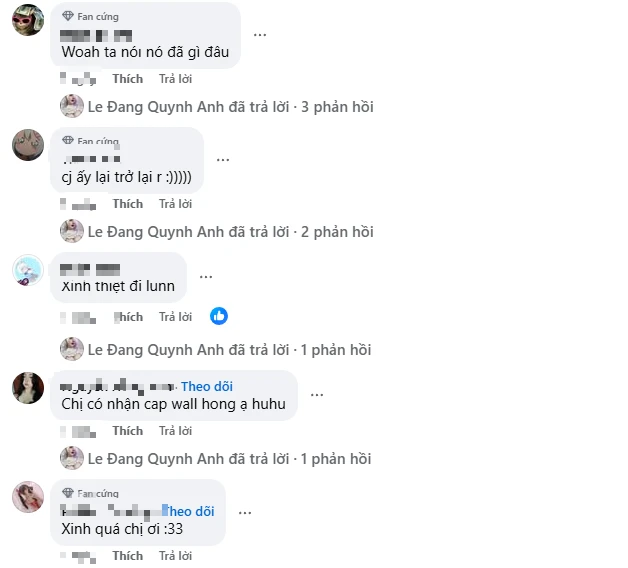Image resolution: width=628 pixels, height=568 pixels.
Task: Open options for "Xinh quá chị ơi" comment
Action: coord(245,513)
